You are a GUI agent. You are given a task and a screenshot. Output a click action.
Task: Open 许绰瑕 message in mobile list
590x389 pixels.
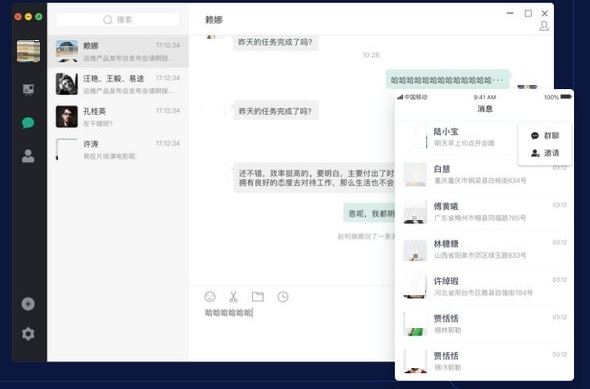point(484,286)
